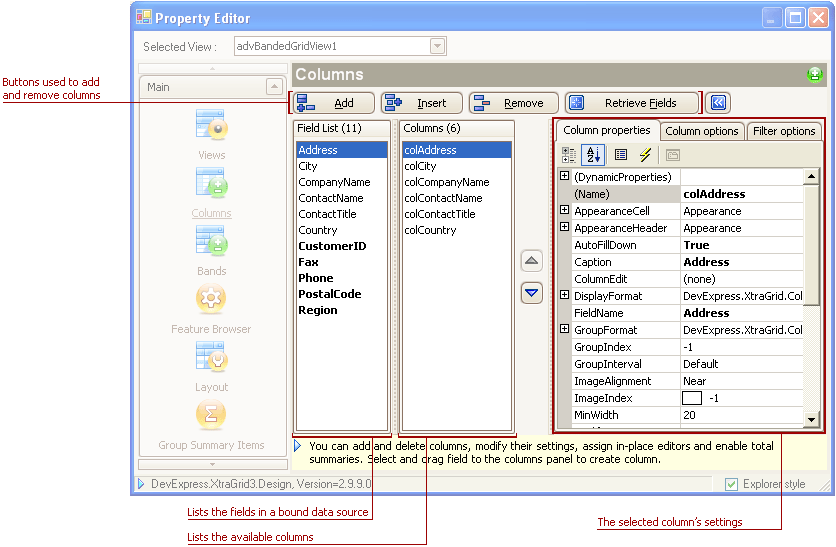Open the Bands section icon
This screenshot has height=547, width=836.
(x=212, y=241)
